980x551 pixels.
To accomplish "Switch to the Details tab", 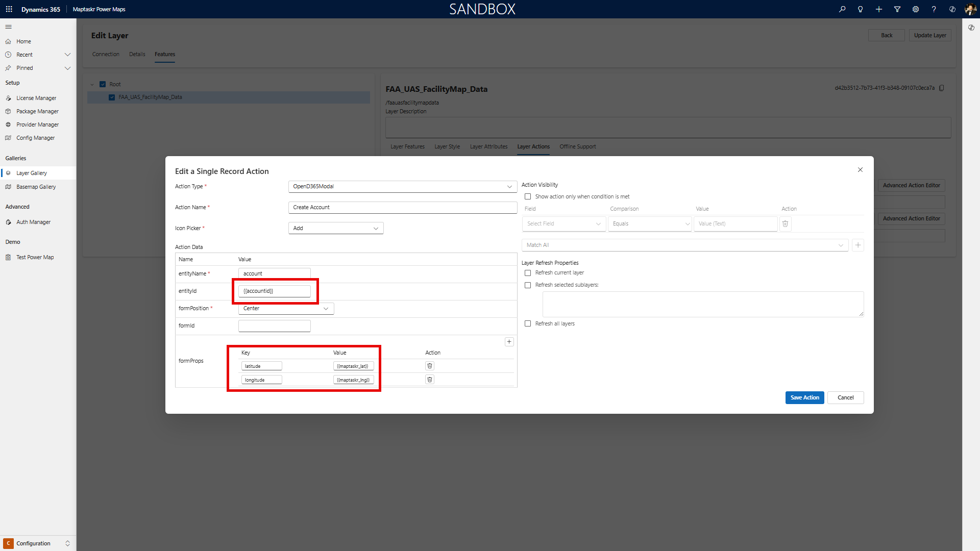I will (x=137, y=54).
